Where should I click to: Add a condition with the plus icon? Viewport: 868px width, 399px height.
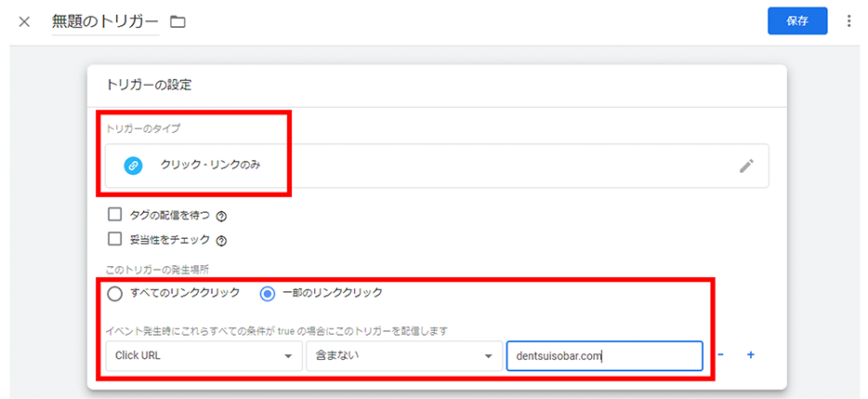click(x=750, y=354)
